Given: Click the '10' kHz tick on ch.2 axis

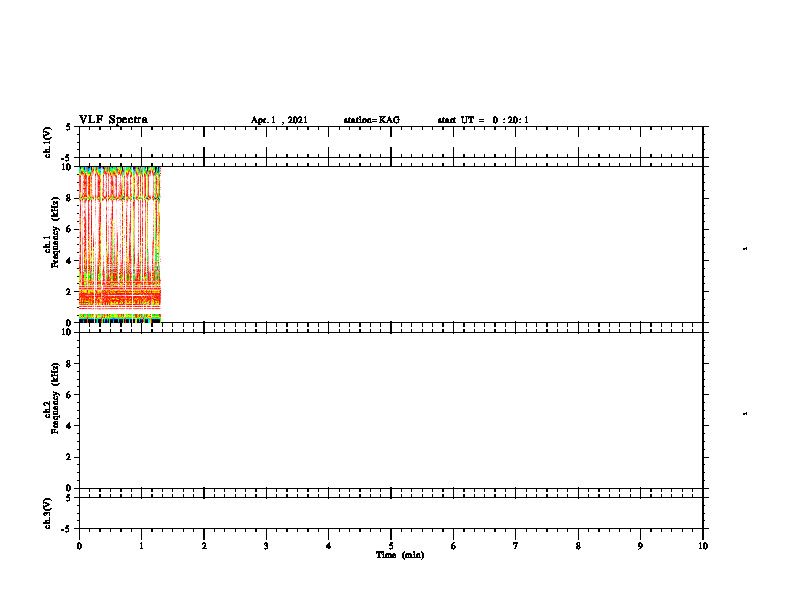Looking at the screenshot, I should (66, 332).
